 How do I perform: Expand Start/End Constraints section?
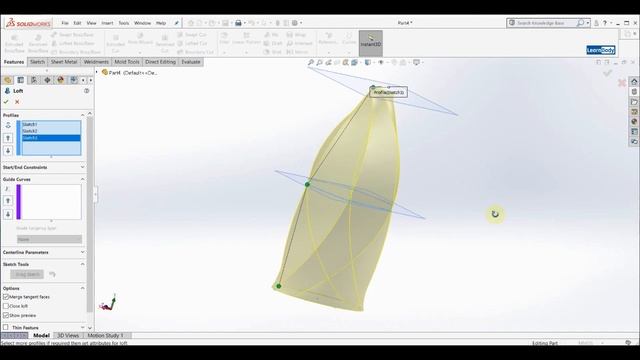(82, 167)
